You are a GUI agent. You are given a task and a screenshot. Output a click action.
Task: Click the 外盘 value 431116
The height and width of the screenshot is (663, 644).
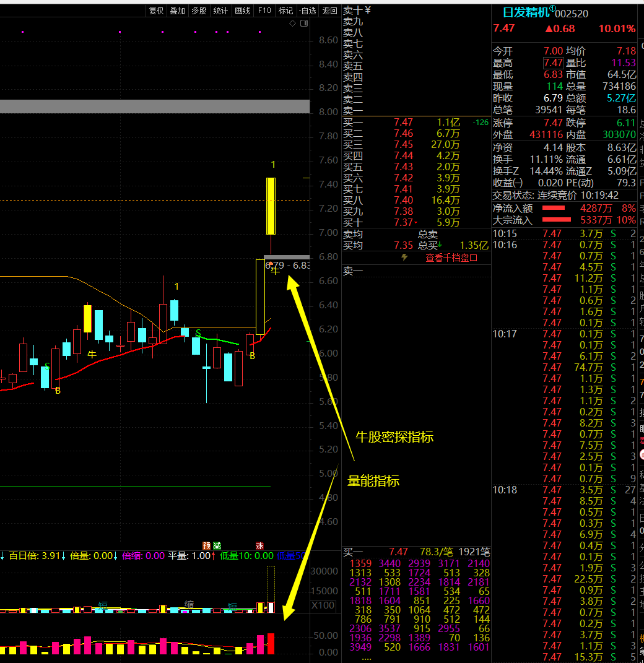546,135
